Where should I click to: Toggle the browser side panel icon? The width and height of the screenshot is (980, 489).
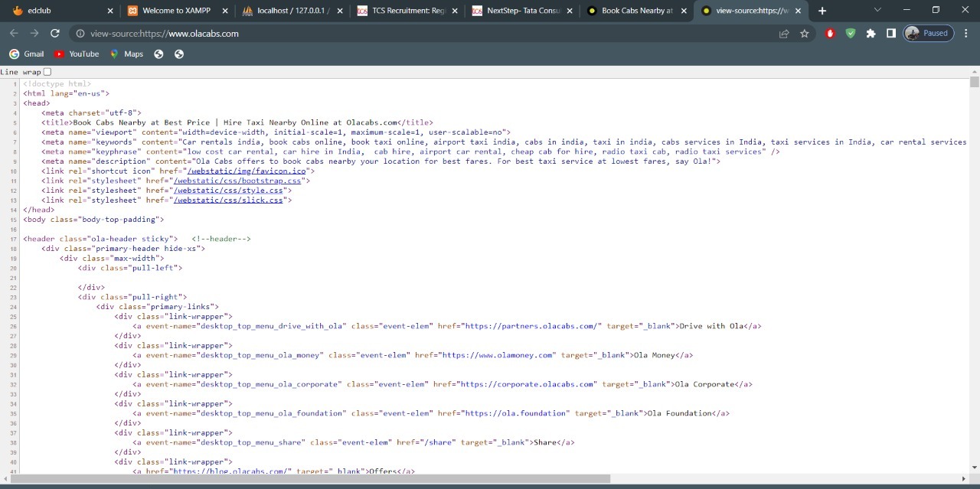pos(891,34)
